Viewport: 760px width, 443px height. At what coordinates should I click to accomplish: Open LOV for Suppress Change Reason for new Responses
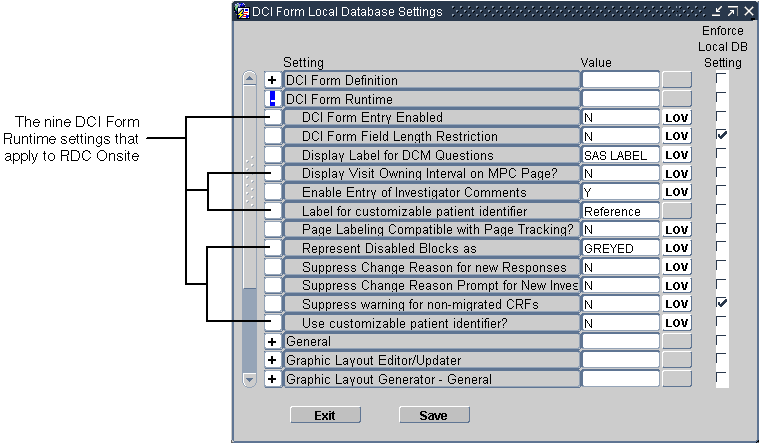click(677, 267)
